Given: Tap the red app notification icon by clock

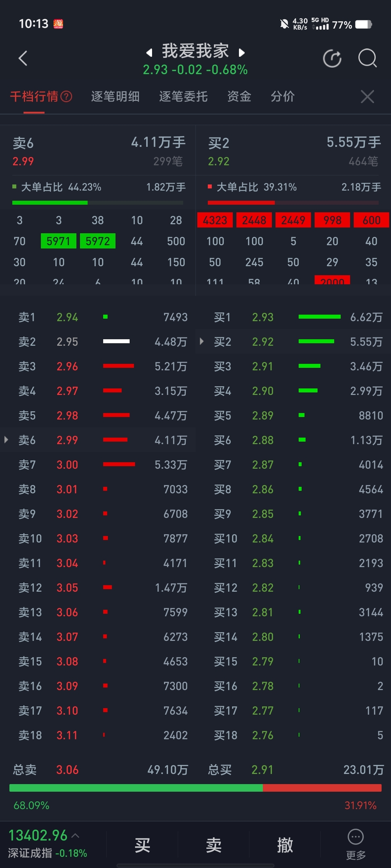Looking at the screenshot, I should pos(58,24).
